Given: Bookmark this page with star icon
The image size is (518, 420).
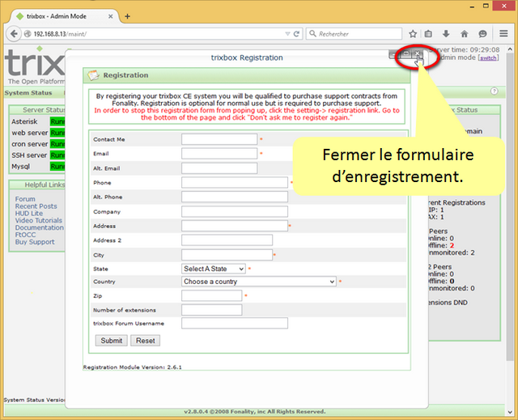Looking at the screenshot, I should [413, 34].
